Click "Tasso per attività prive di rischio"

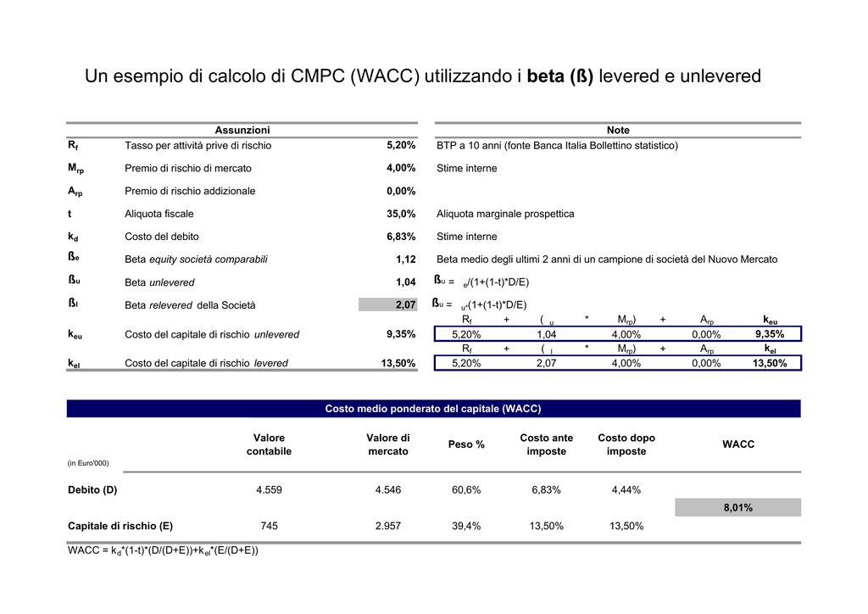point(198,146)
